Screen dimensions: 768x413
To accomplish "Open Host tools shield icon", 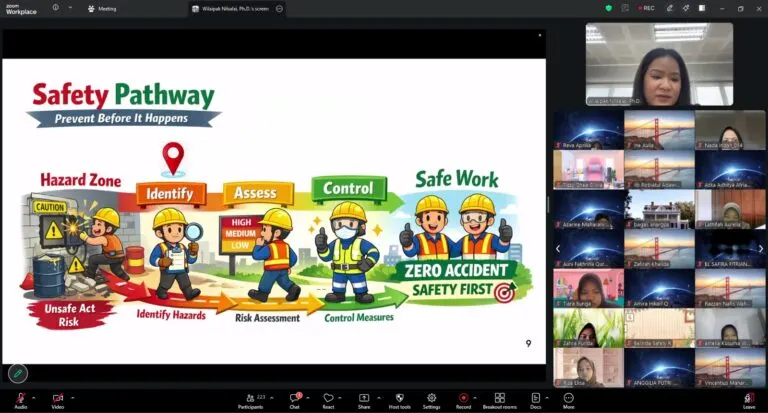I will (x=400, y=400).
